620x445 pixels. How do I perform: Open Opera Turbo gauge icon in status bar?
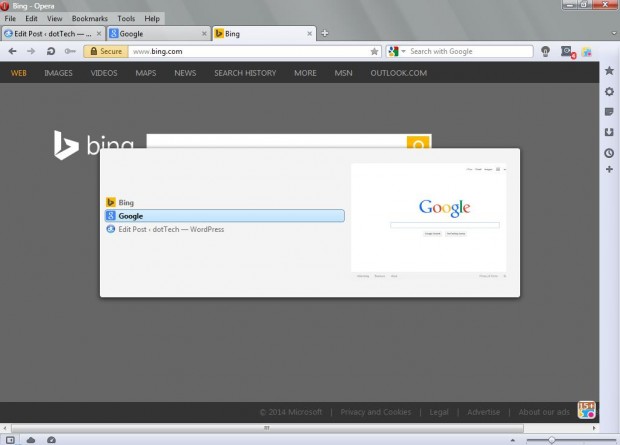[51, 440]
